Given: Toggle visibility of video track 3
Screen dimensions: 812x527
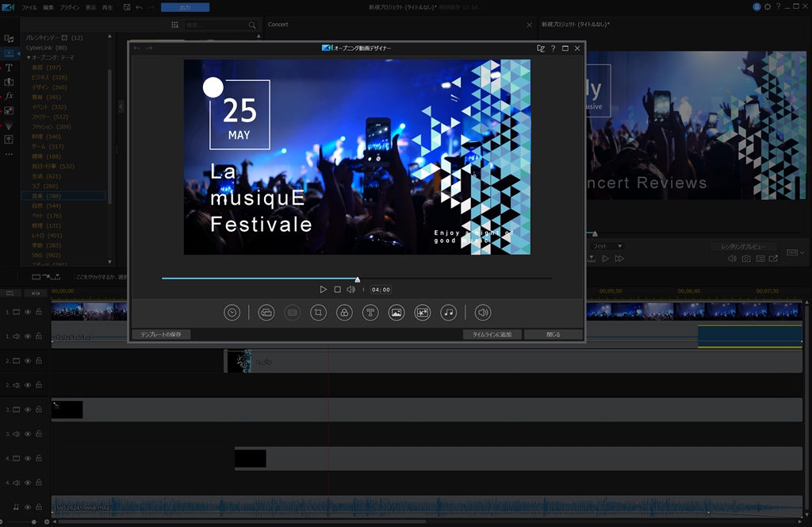Looking at the screenshot, I should [27, 410].
